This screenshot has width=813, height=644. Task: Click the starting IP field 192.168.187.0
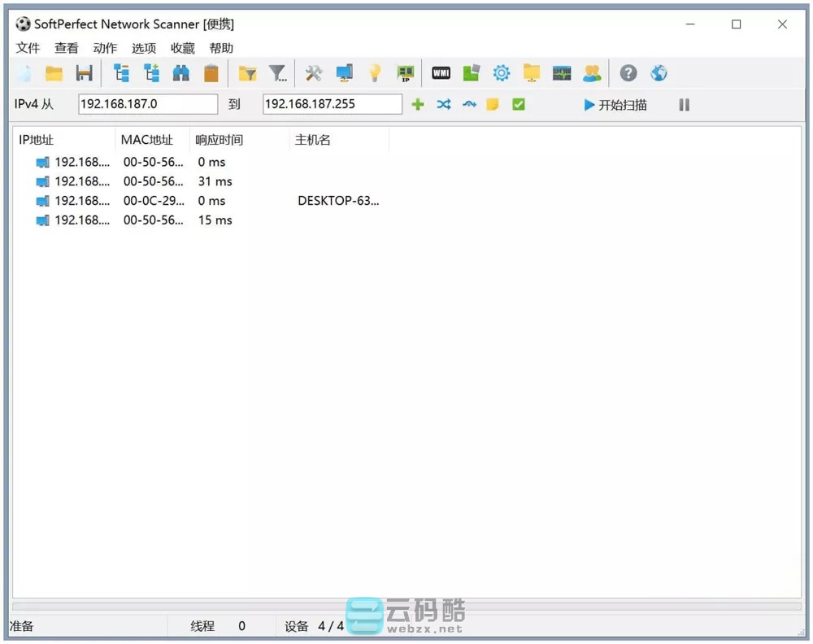(x=147, y=104)
